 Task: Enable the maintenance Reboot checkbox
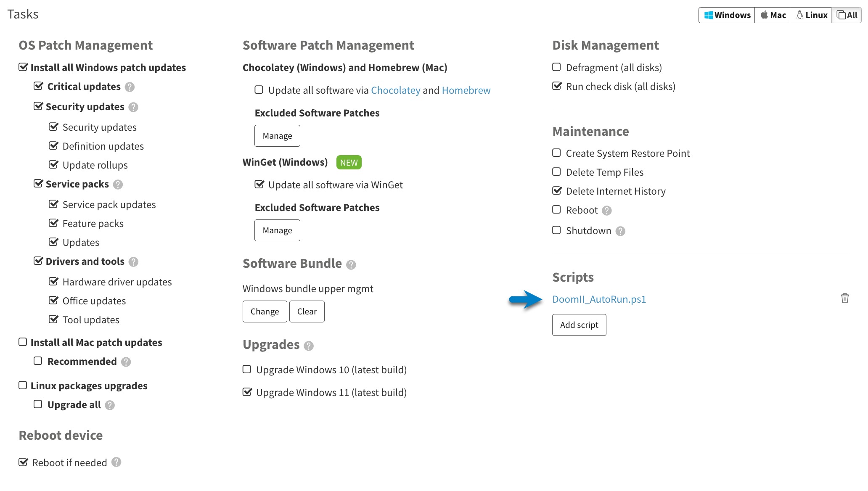556,210
